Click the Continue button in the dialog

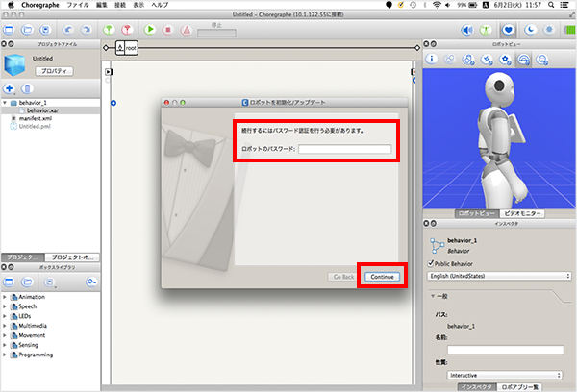(x=382, y=277)
